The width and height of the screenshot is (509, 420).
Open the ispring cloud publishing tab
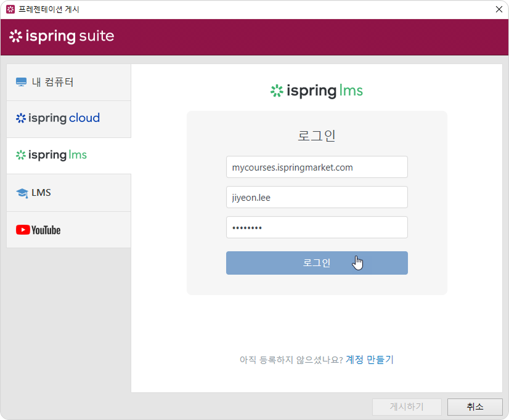pos(64,118)
